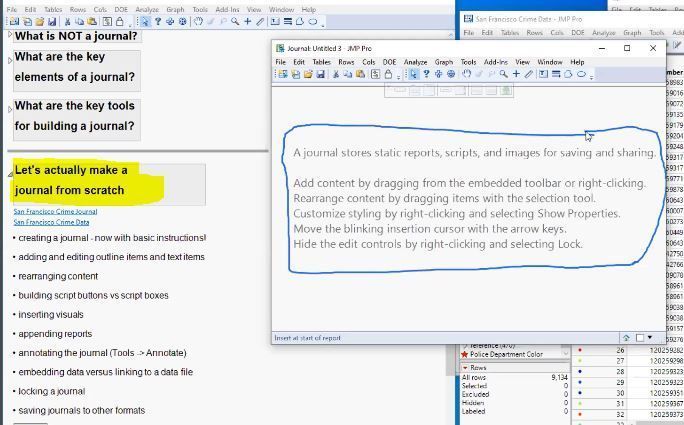Select the Crosshairs tool in Untitled 3 toolbar
Image resolution: width=684 pixels, height=425 pixels.
pos(516,74)
